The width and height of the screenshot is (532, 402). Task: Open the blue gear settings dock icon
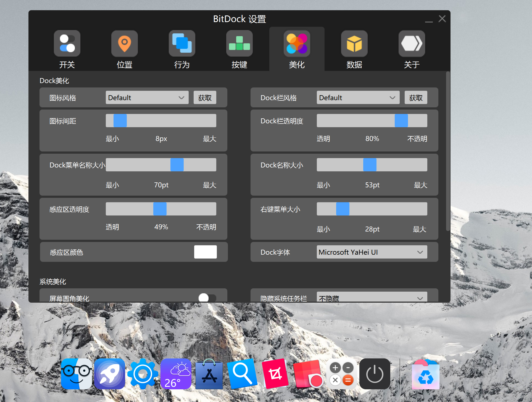143,374
